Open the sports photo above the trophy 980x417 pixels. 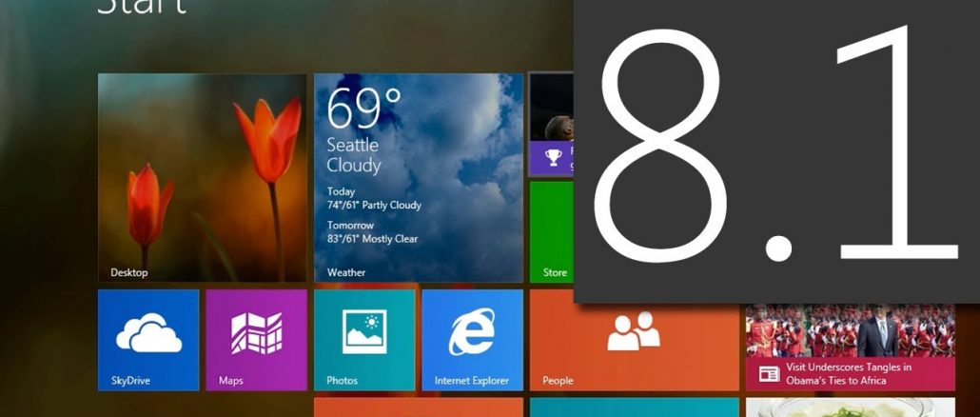click(552, 105)
